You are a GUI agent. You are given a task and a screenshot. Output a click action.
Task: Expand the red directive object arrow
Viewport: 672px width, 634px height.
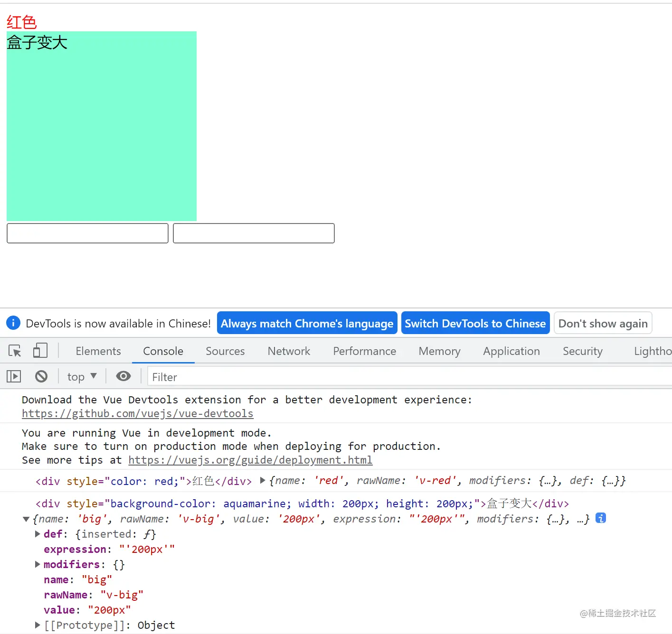click(263, 481)
